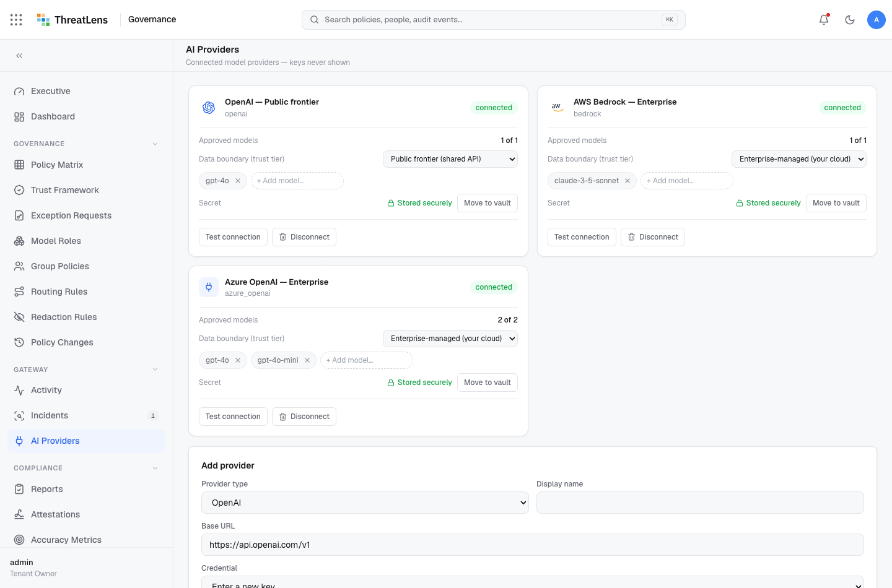
Task: Open the user avatar menu
Action: click(x=877, y=20)
